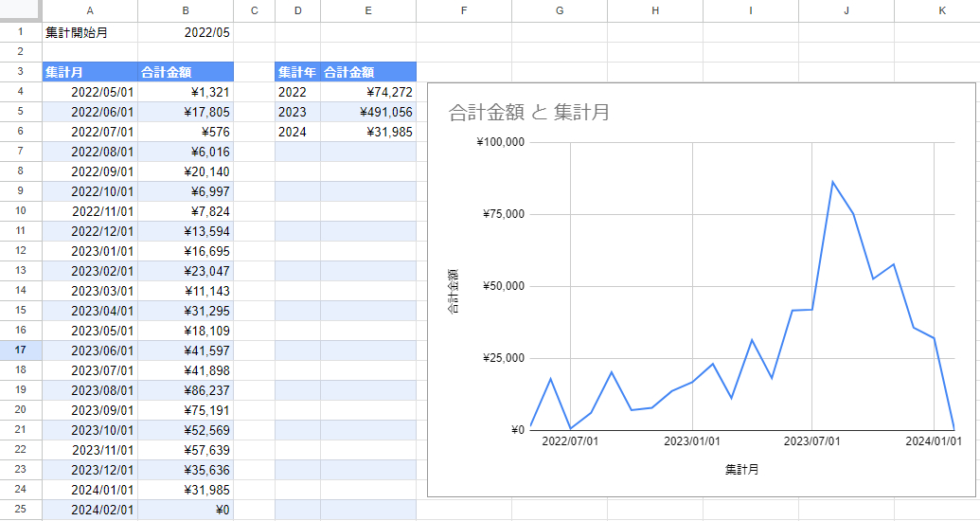Click the date cell 2023/06/01
980x521 pixels.
(90, 350)
